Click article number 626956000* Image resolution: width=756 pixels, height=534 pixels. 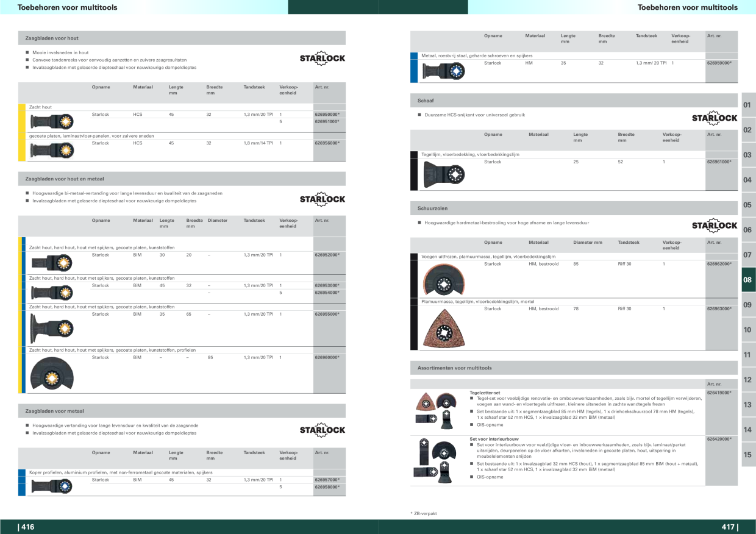[x=327, y=143]
